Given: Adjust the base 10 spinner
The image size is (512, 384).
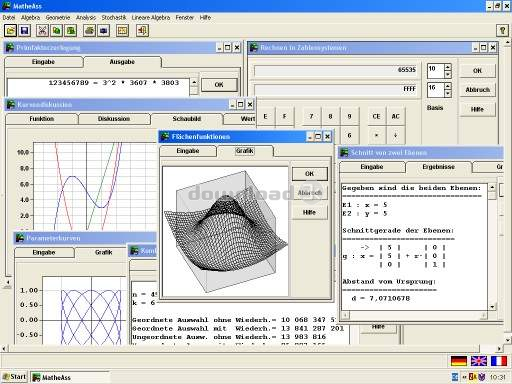Looking at the screenshot, I should click(448, 71).
